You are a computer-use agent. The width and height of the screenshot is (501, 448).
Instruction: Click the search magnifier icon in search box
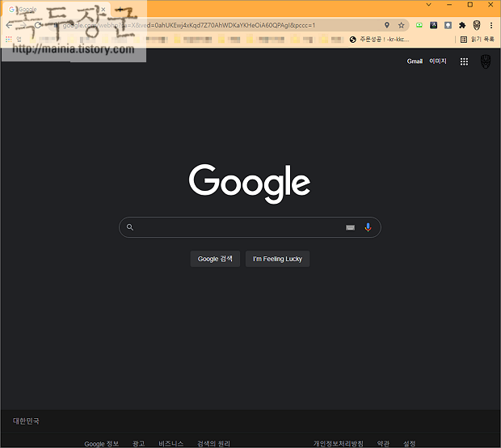(130, 227)
